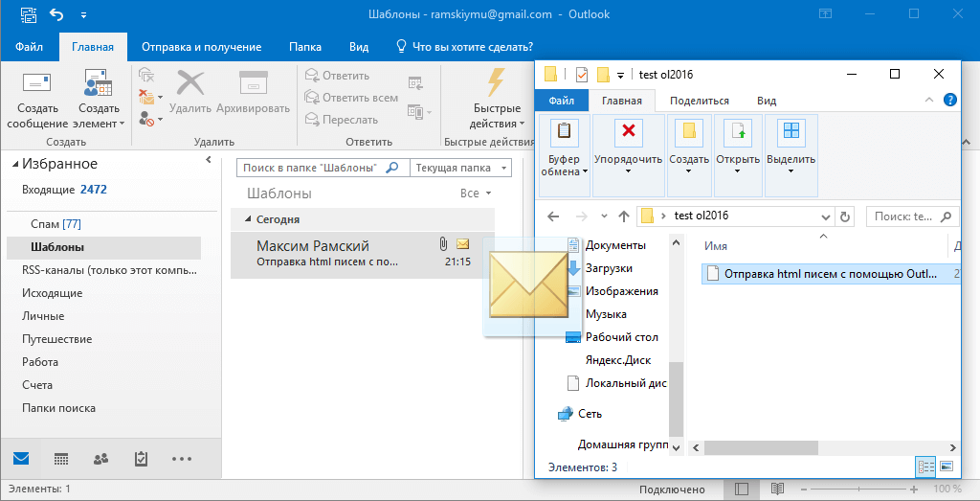Switch to the Share (Поделиться) tab in Explorer
Viewport: 980px width, 501px height.
point(699,101)
